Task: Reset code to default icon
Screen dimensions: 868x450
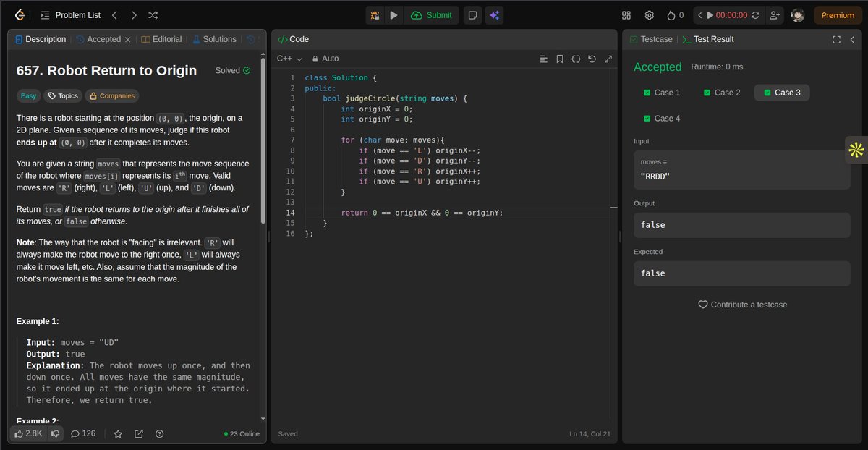Action: coord(592,59)
